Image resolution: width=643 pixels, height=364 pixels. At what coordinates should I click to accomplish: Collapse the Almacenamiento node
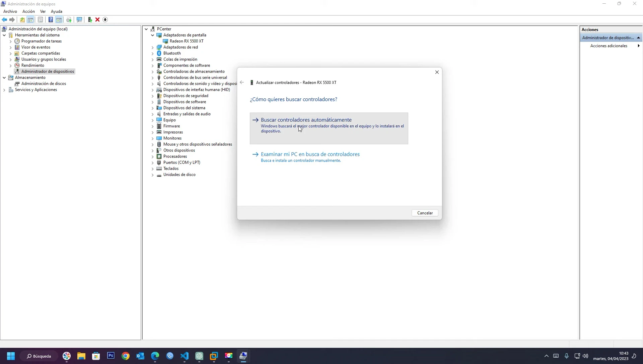(4, 78)
